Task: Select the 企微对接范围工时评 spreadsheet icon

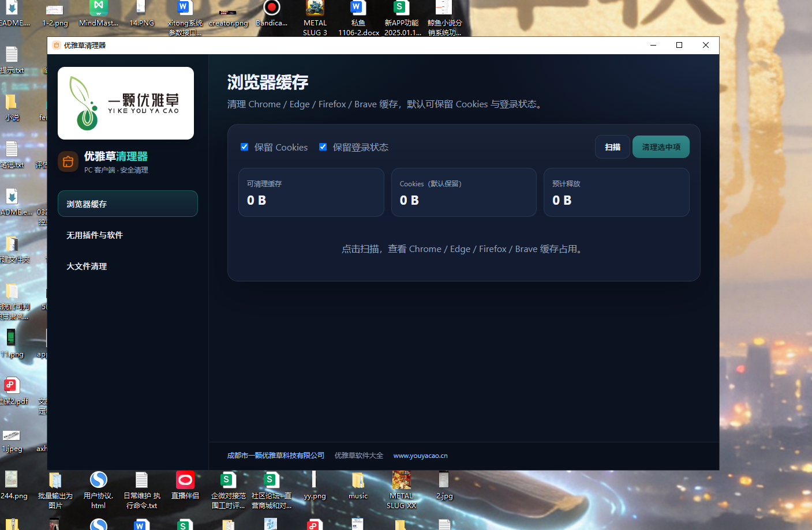Action: (229, 490)
